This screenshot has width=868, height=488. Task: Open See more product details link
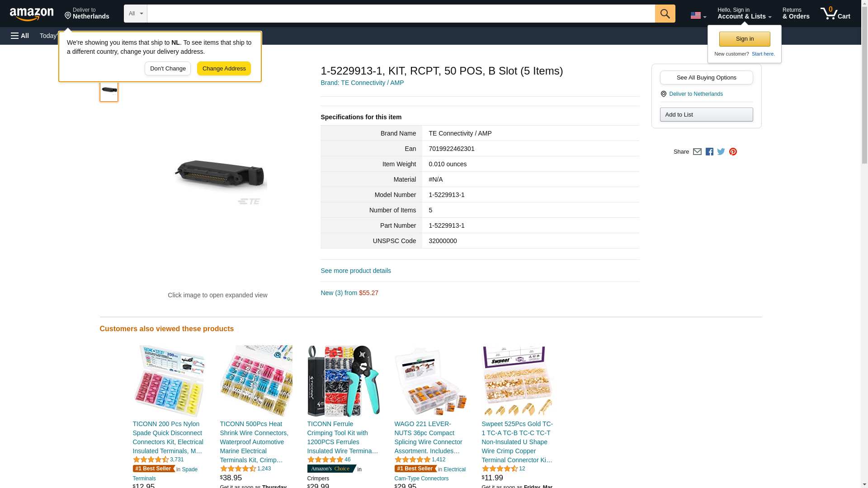(x=356, y=271)
